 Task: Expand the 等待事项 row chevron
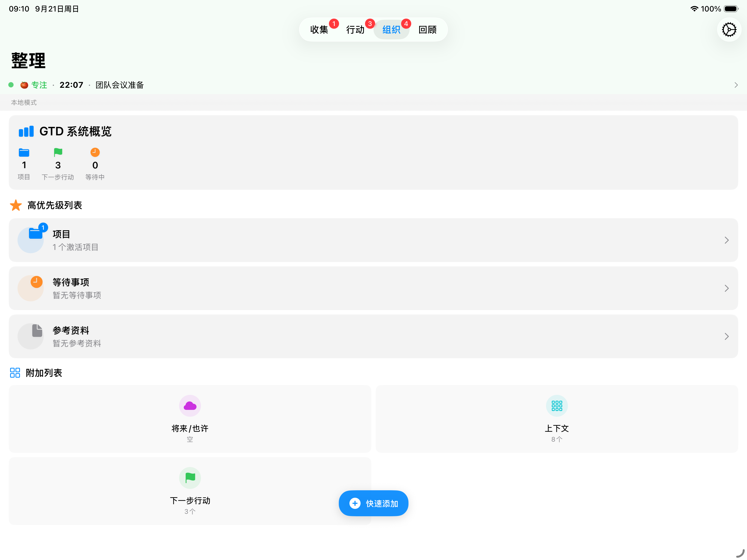(x=726, y=288)
